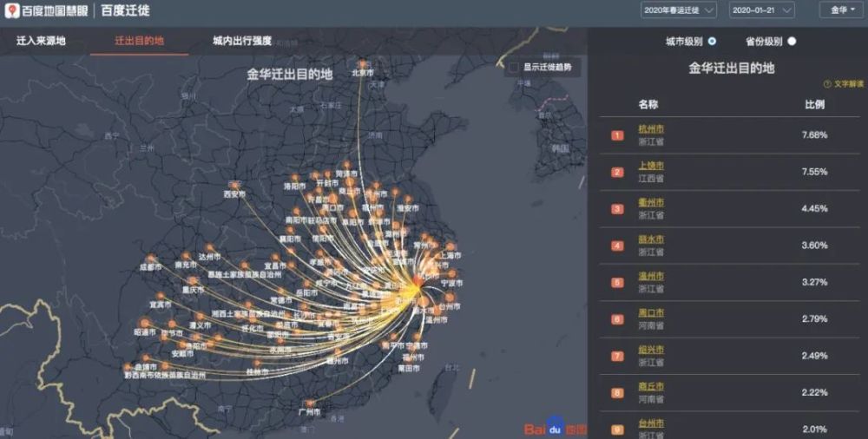Click the rank 2 badge beside 上饶市

click(x=617, y=172)
